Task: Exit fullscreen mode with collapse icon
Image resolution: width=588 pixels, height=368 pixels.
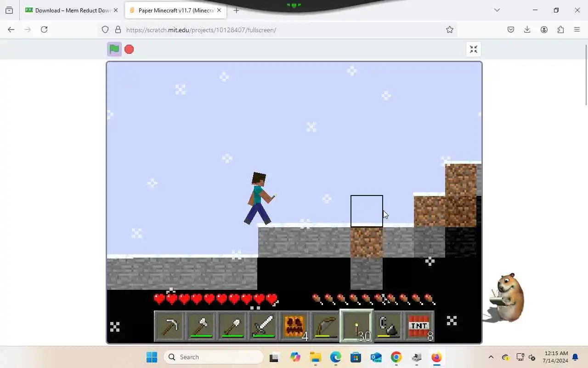Action: (x=474, y=49)
